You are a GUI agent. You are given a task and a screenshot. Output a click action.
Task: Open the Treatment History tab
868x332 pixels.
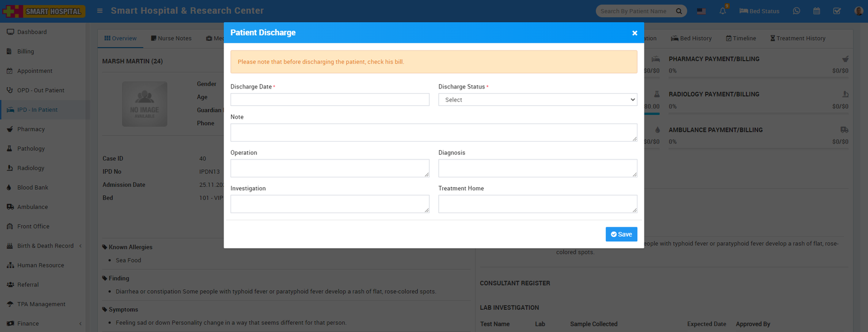797,39
